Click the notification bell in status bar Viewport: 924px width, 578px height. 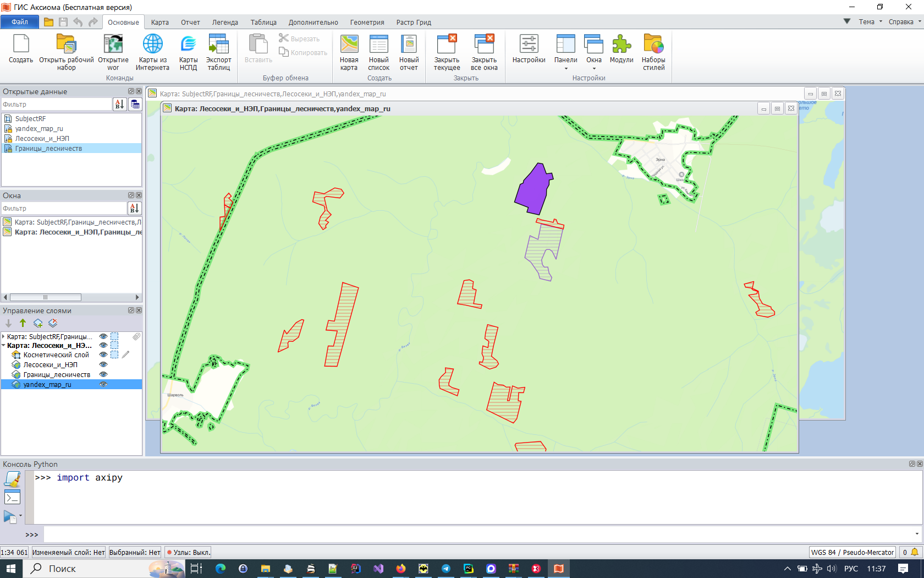click(x=915, y=552)
